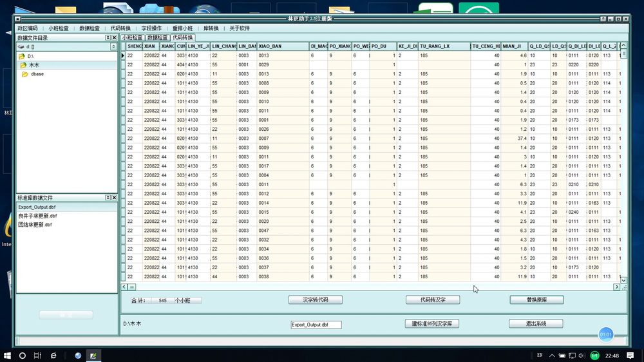Viewport: 644px width, 362px height.
Task: Close the 标准库数据文件 panel
Action: coord(114,198)
